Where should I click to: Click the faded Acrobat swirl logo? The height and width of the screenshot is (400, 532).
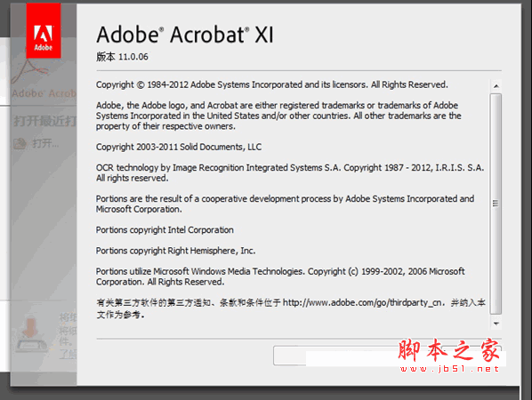[x=29, y=72]
